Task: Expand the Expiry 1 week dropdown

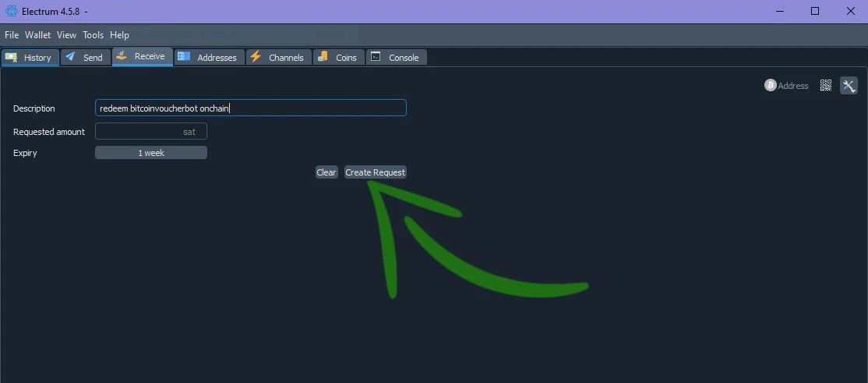Action: click(151, 153)
